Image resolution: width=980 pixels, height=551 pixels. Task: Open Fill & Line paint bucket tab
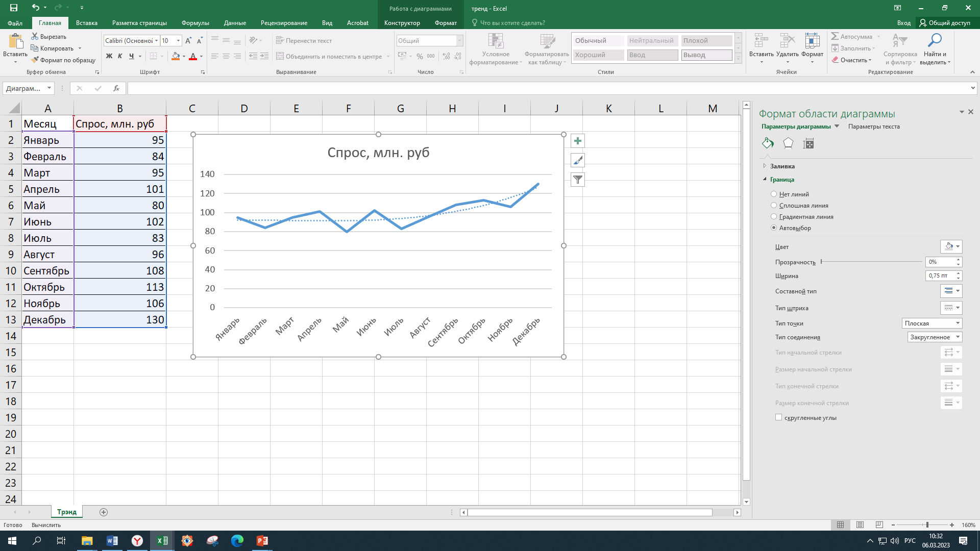coord(767,143)
